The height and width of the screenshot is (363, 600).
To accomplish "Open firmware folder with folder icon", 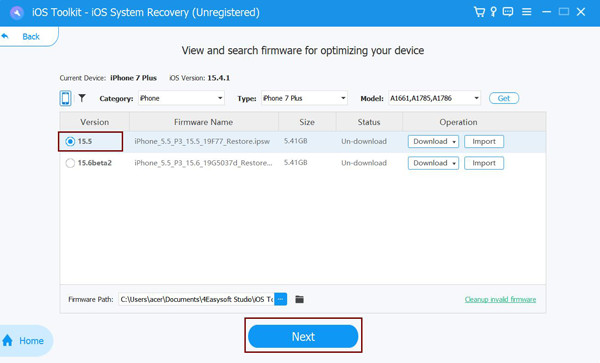I will coord(299,299).
